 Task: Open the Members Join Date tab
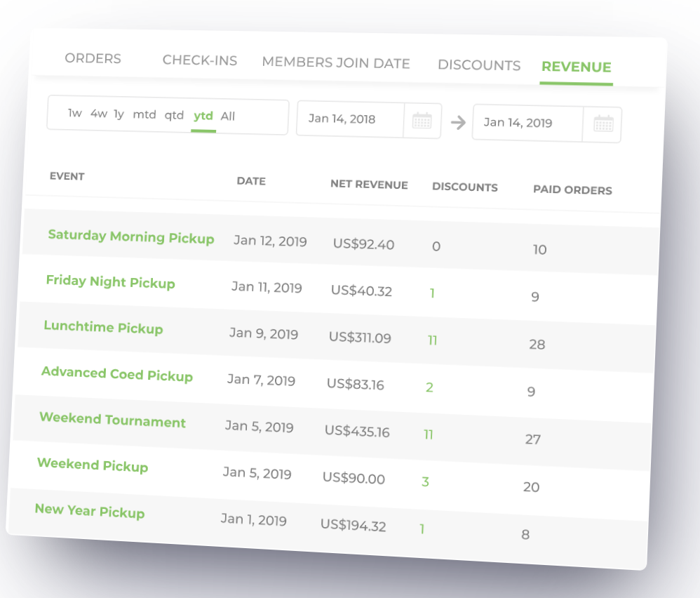click(x=336, y=63)
